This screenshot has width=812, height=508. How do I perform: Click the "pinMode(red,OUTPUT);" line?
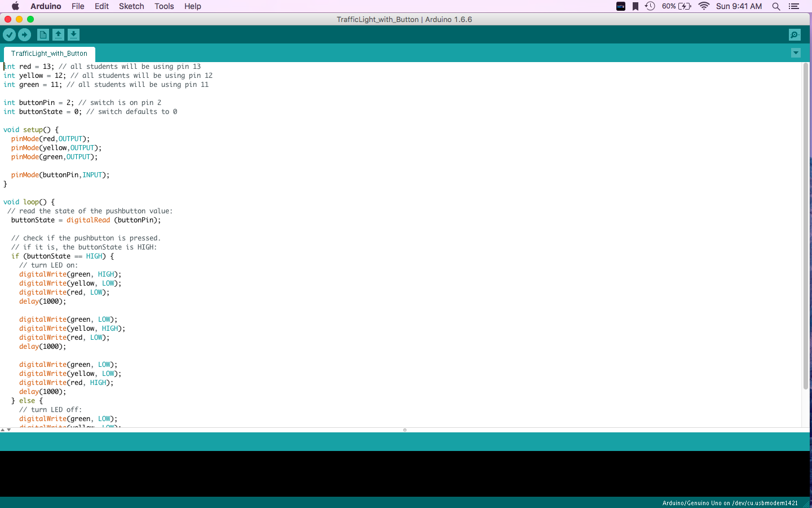click(50, 139)
